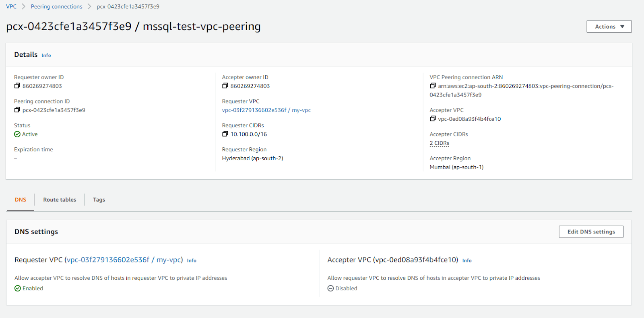644x318 pixels.
Task: Copy the Requester owner ID value
Action: (17, 86)
